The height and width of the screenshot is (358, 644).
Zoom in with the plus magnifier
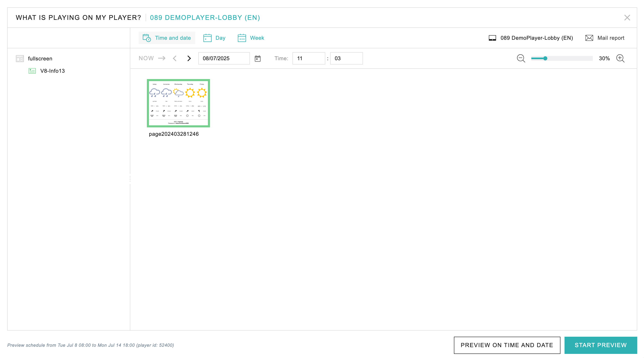(x=620, y=58)
